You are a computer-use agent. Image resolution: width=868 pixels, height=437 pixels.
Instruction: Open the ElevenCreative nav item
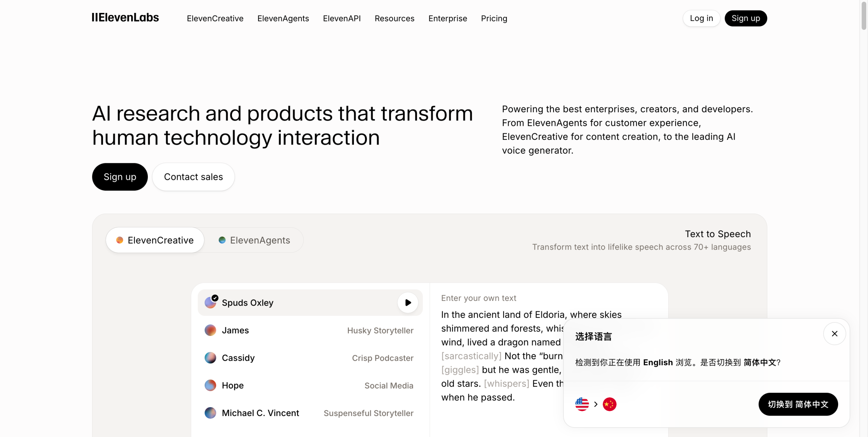coord(215,18)
